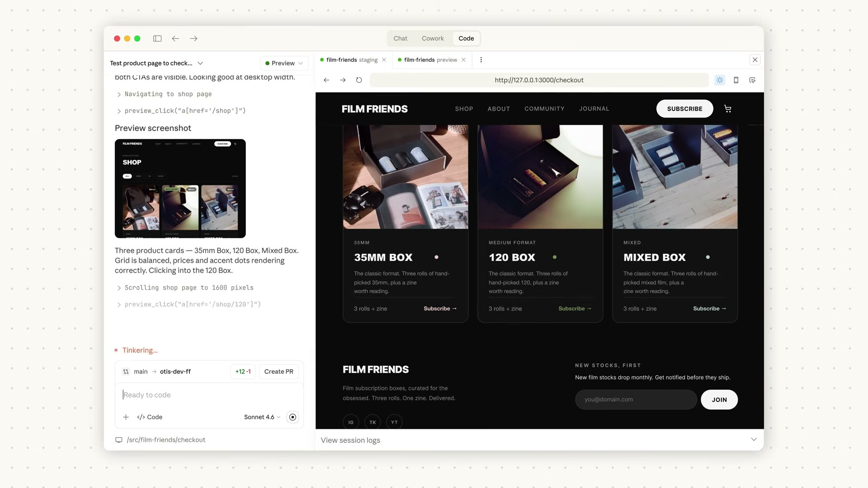Open the +12 -1 diff summary
Screen dimensions: 868x488
pos(243,371)
